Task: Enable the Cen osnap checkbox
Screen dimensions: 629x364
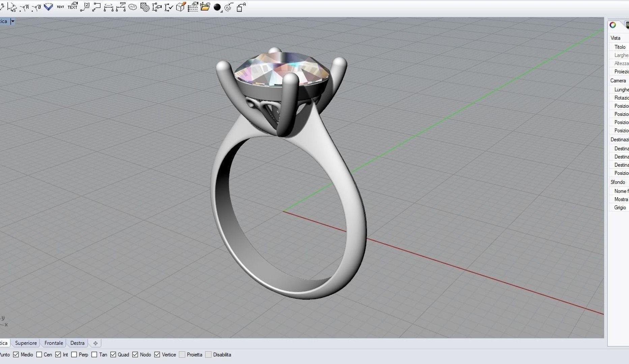Action: (39, 355)
